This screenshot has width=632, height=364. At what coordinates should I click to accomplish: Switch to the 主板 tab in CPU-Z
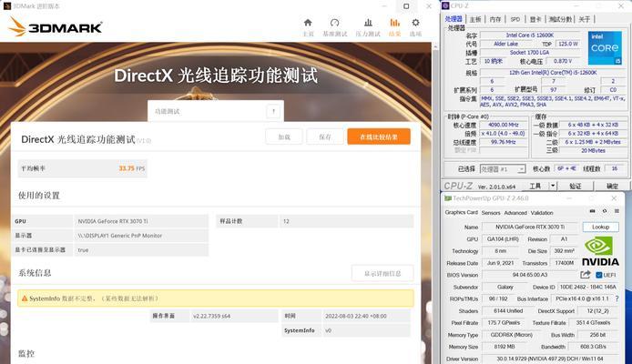[x=475, y=19]
